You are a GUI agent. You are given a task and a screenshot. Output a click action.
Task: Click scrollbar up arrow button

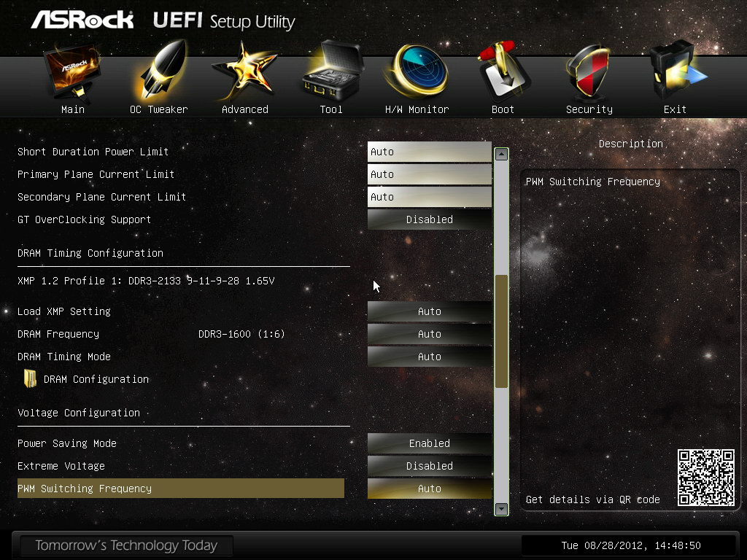coord(501,155)
